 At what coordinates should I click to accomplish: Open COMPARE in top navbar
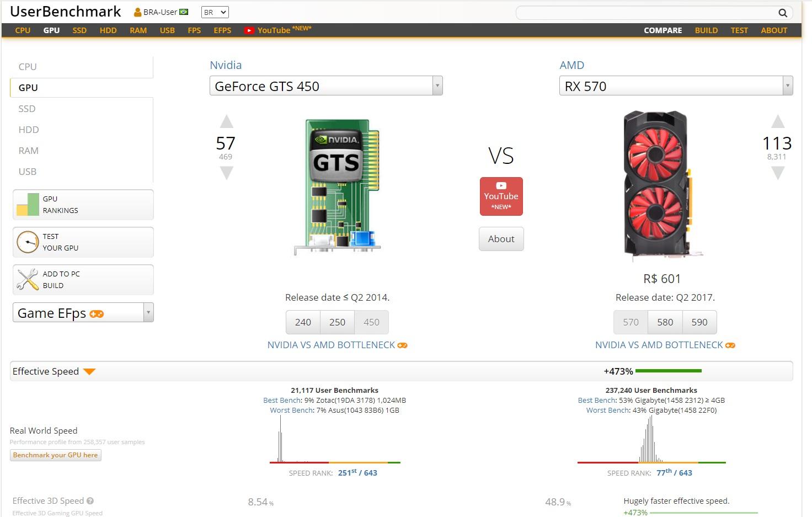point(663,30)
